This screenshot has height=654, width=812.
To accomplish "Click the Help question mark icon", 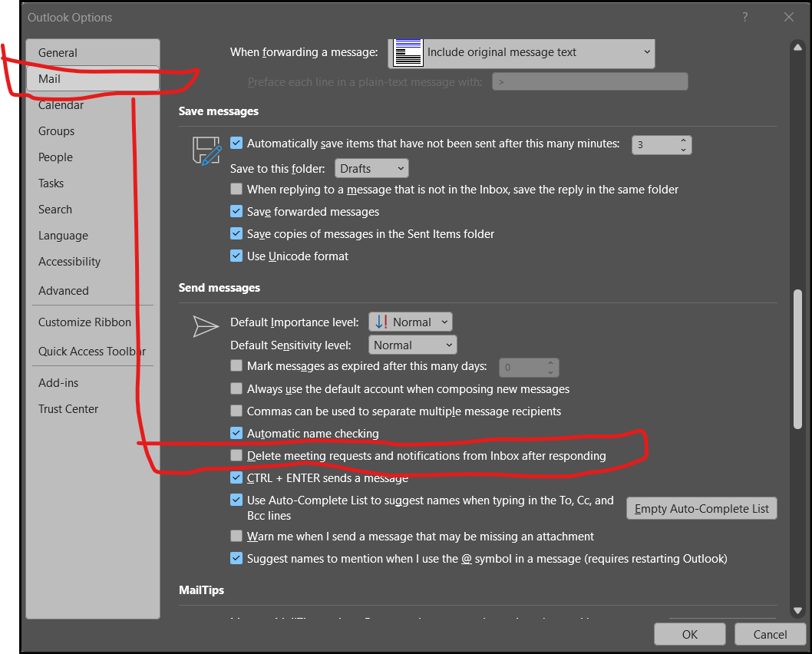I will click(x=744, y=17).
